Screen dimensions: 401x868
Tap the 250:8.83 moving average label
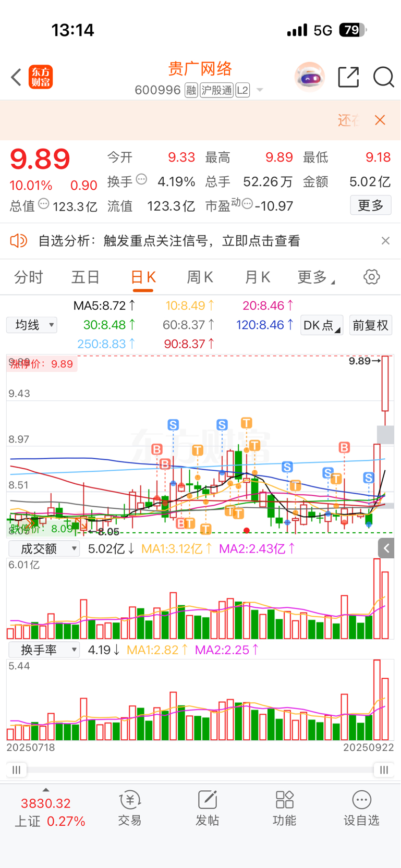click(106, 344)
